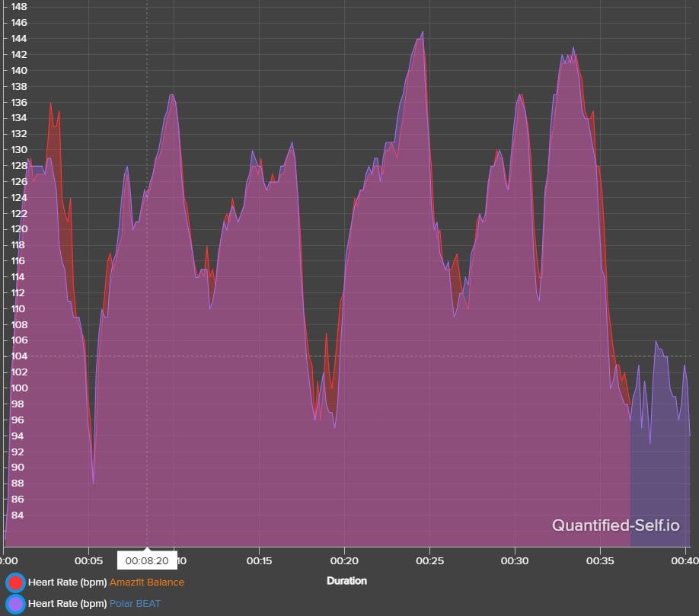Click the orange Amazfit Balance legend label

point(146,582)
